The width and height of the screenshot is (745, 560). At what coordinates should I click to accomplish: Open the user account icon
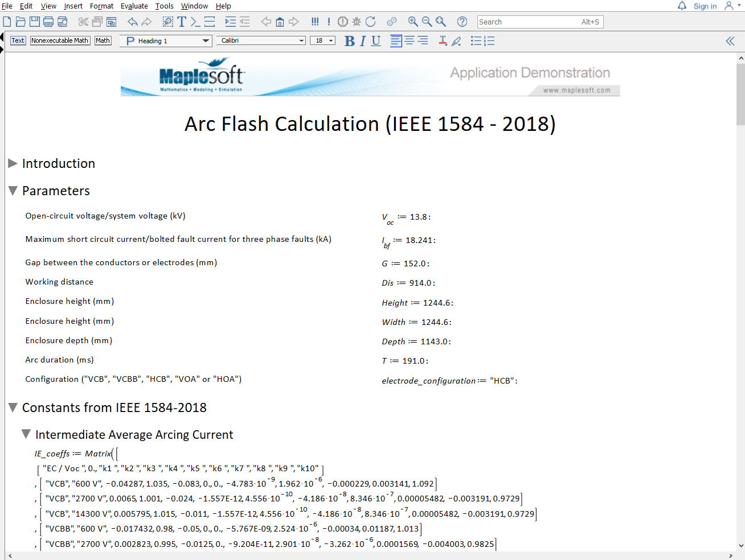729,6
